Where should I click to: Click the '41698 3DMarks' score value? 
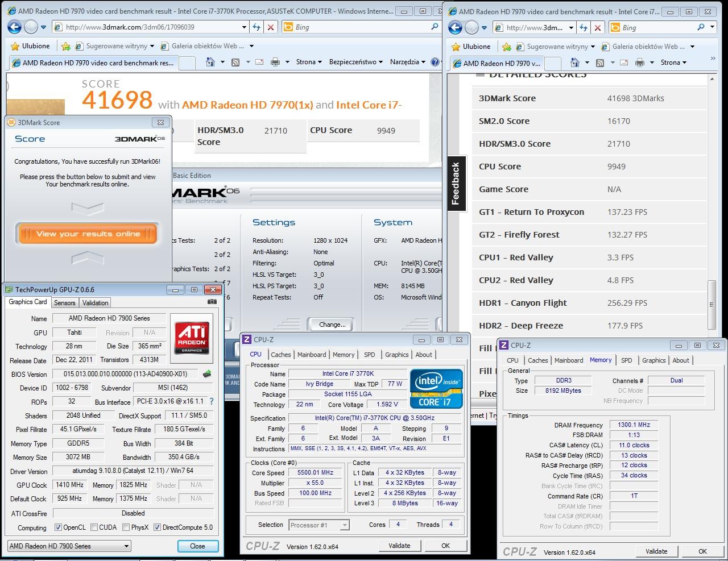click(635, 98)
